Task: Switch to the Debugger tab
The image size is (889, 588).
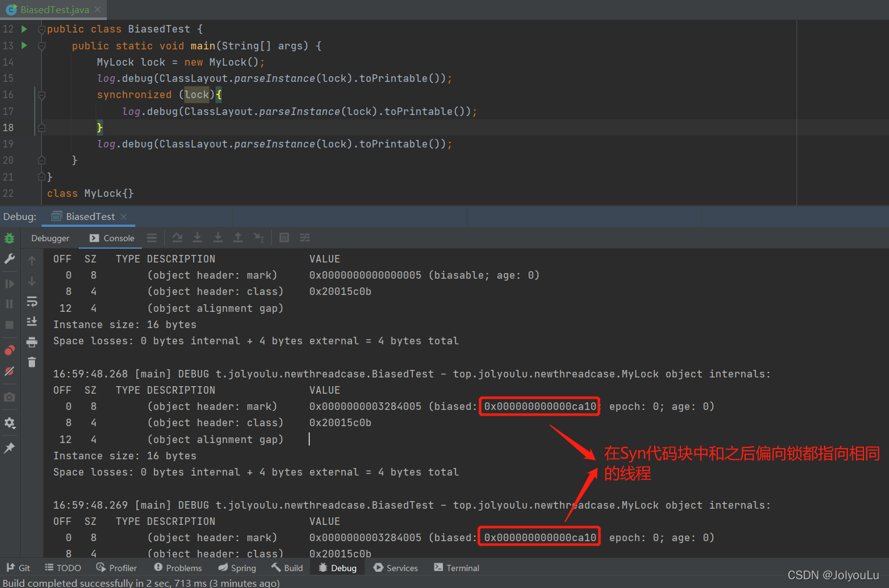Action: click(51, 238)
